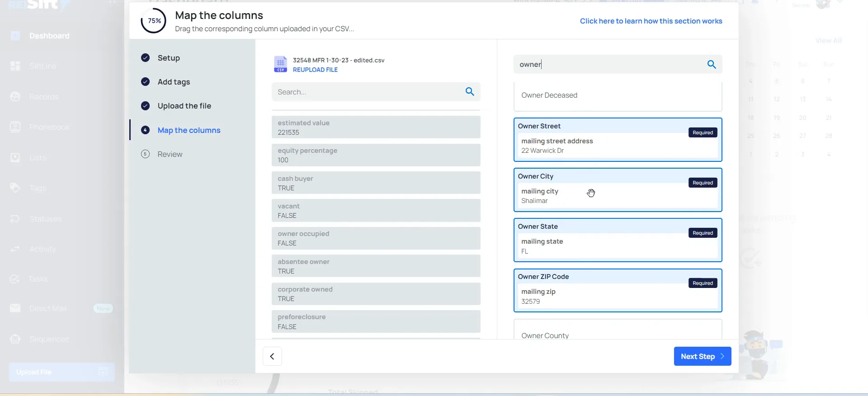Select the vacant column card
This screenshot has width=868, height=396.
pos(376,210)
